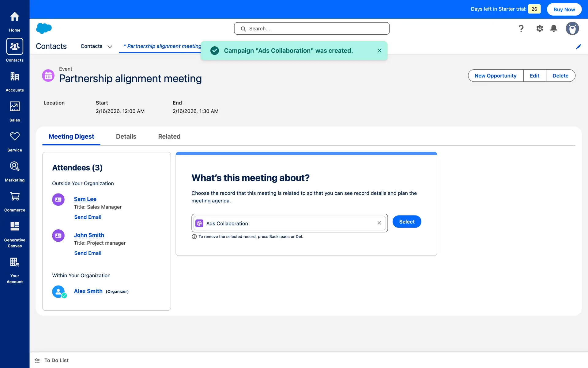Clear the Ads Collaboration selected record
This screenshot has height=368, width=588.
379,223
